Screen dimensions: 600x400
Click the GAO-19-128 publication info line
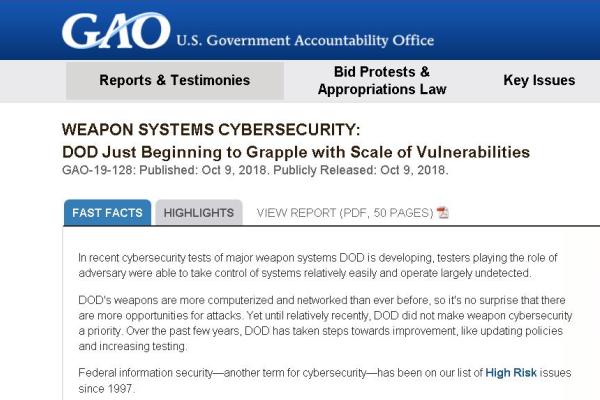pos(255,170)
